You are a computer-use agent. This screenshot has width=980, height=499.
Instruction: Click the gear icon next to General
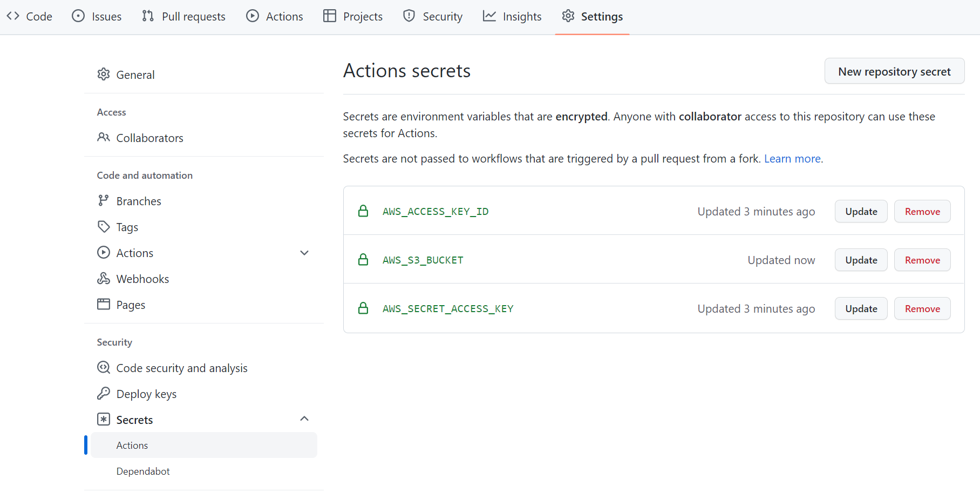coord(104,75)
